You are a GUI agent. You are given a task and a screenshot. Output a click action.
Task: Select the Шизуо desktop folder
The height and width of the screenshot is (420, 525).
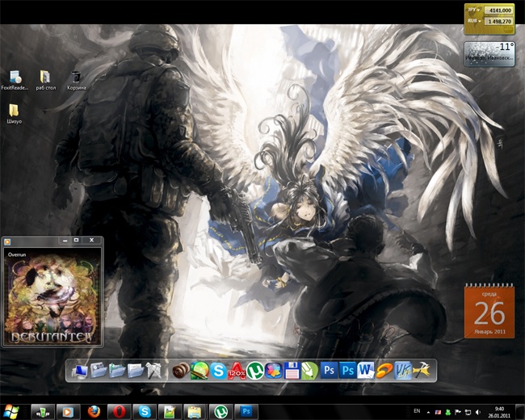[x=14, y=114]
